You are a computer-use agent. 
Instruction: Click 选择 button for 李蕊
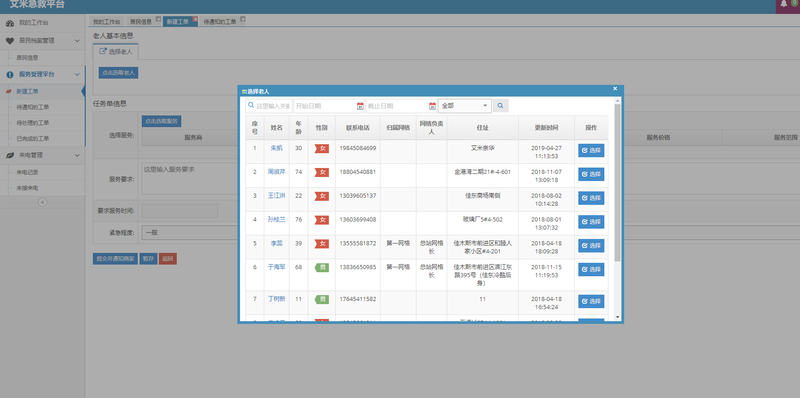click(591, 245)
